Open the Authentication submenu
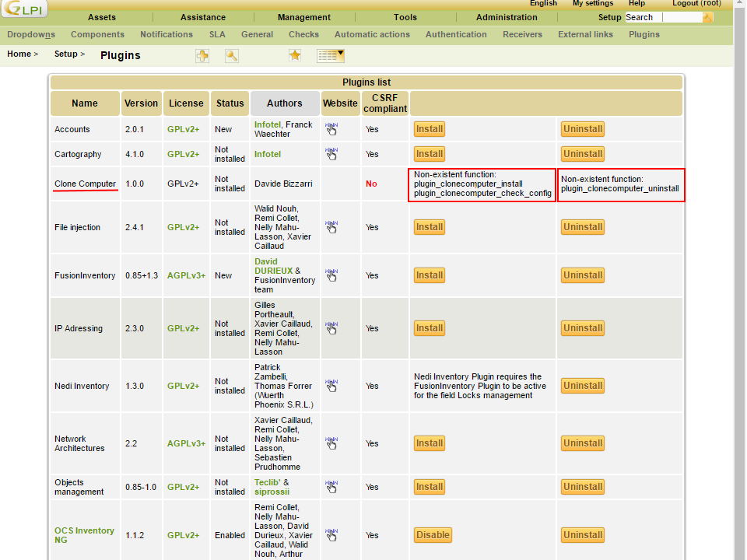This screenshot has height=560, width=747. (x=456, y=34)
